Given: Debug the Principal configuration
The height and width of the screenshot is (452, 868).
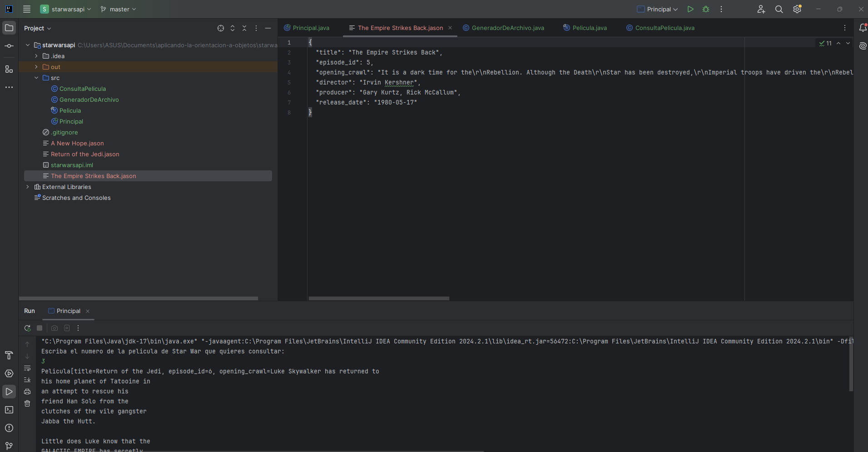Looking at the screenshot, I should tap(706, 9).
